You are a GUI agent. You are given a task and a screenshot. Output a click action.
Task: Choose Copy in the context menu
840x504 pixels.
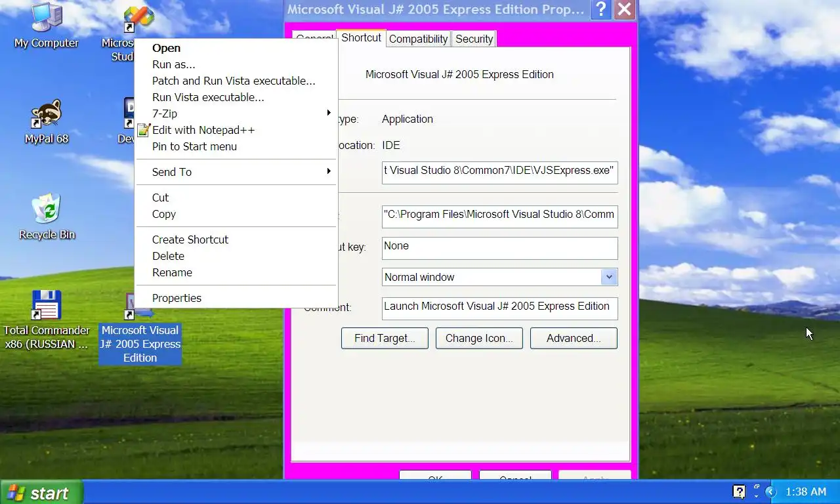point(236,214)
